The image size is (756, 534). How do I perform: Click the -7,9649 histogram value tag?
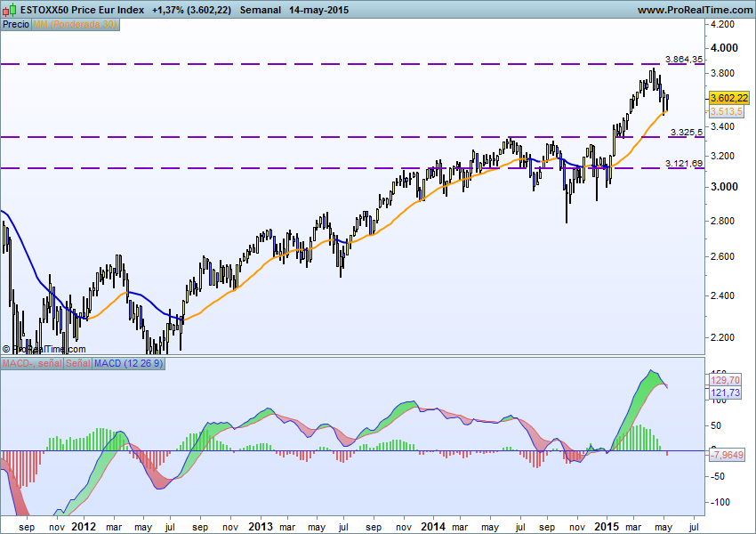pyautogui.click(x=728, y=455)
